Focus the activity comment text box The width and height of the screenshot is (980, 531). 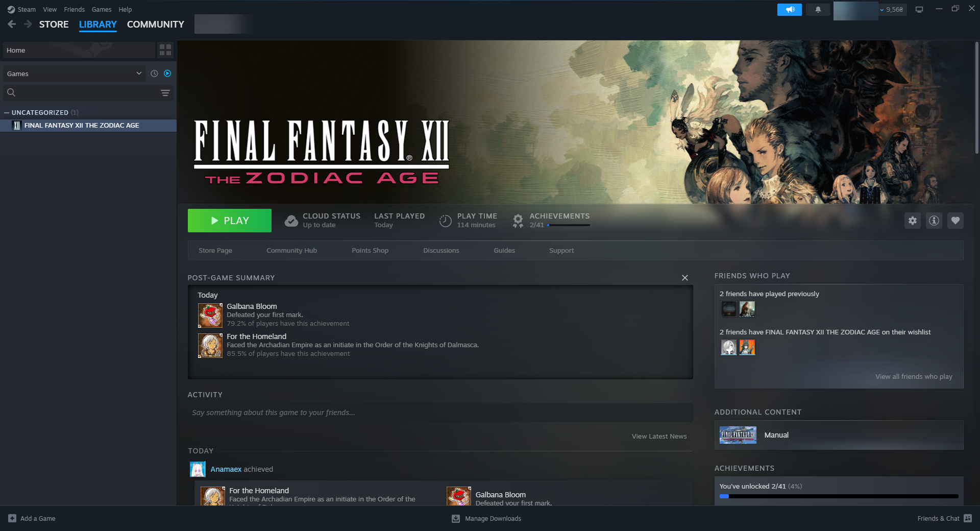tap(440, 413)
